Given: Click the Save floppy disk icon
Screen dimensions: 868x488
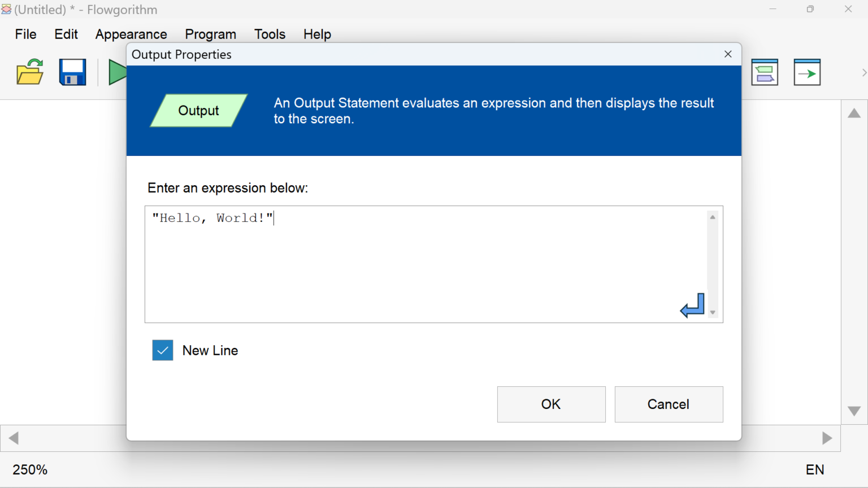Looking at the screenshot, I should 73,72.
